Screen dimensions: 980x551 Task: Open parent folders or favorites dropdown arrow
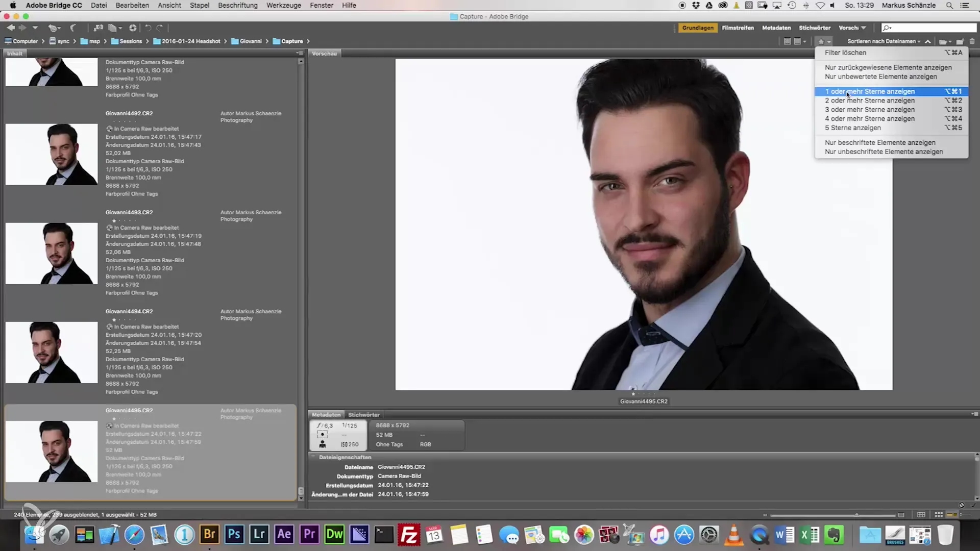[35, 28]
